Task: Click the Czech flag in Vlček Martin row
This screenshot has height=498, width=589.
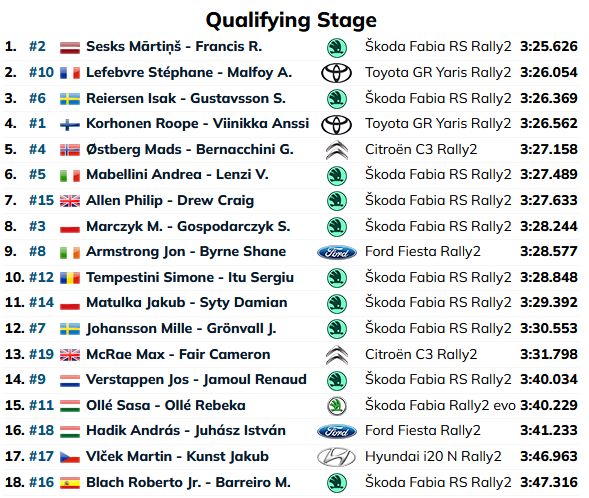Action: [70, 457]
